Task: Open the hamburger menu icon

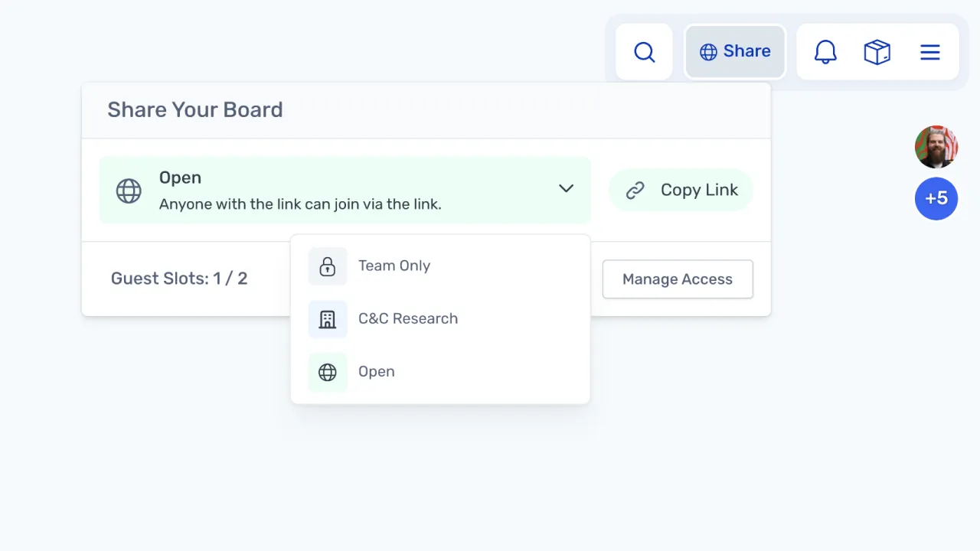Action: click(x=929, y=52)
